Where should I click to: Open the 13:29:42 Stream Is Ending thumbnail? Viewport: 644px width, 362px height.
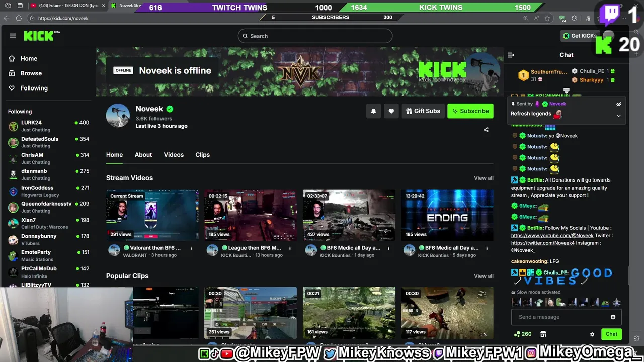tap(447, 215)
